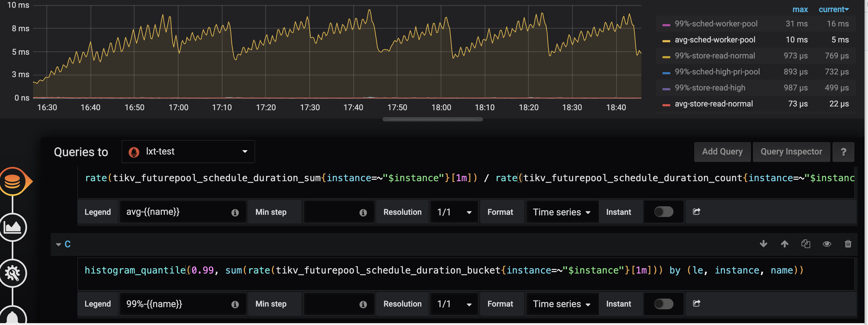
Task: Click Add Query button
Action: tap(722, 152)
